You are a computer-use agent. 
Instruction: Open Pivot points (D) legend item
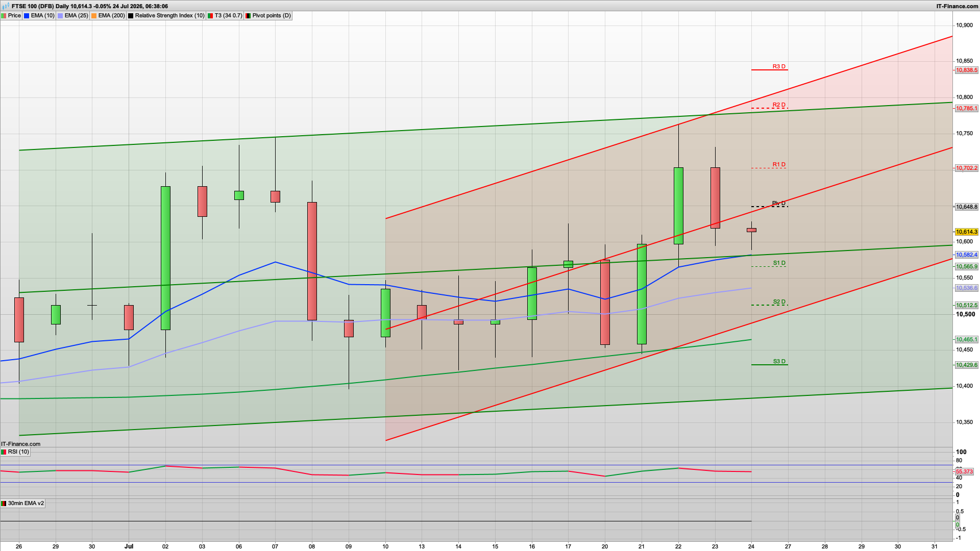268,16
